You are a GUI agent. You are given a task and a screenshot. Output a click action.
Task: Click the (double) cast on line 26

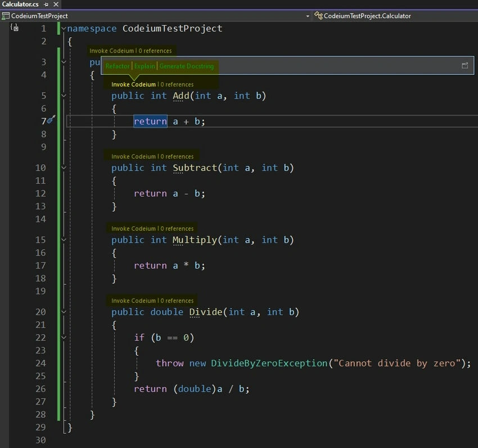195,389
